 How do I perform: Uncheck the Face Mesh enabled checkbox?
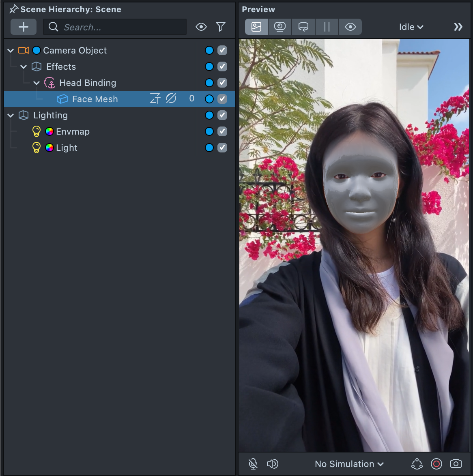click(x=222, y=99)
